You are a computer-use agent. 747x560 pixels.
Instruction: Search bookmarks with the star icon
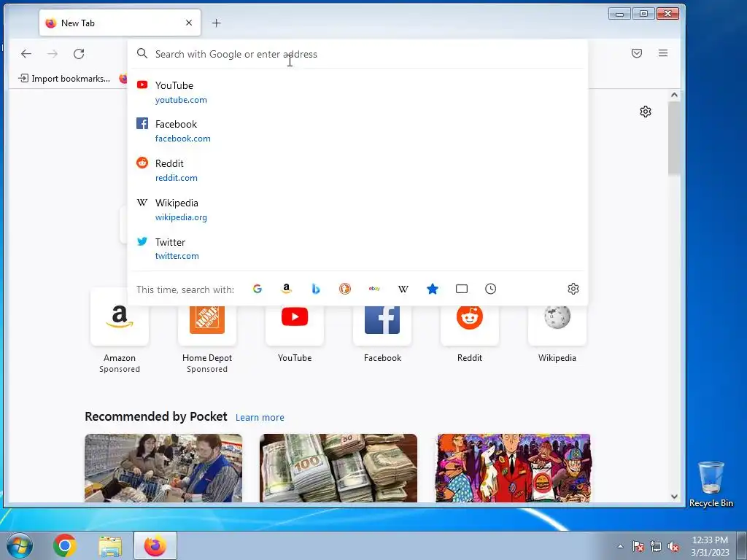(433, 289)
